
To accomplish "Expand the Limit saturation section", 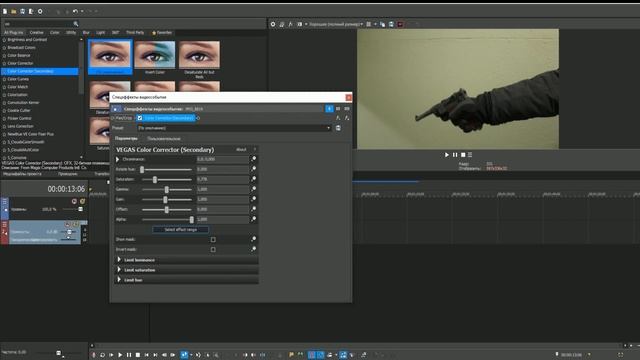I will tap(119, 270).
